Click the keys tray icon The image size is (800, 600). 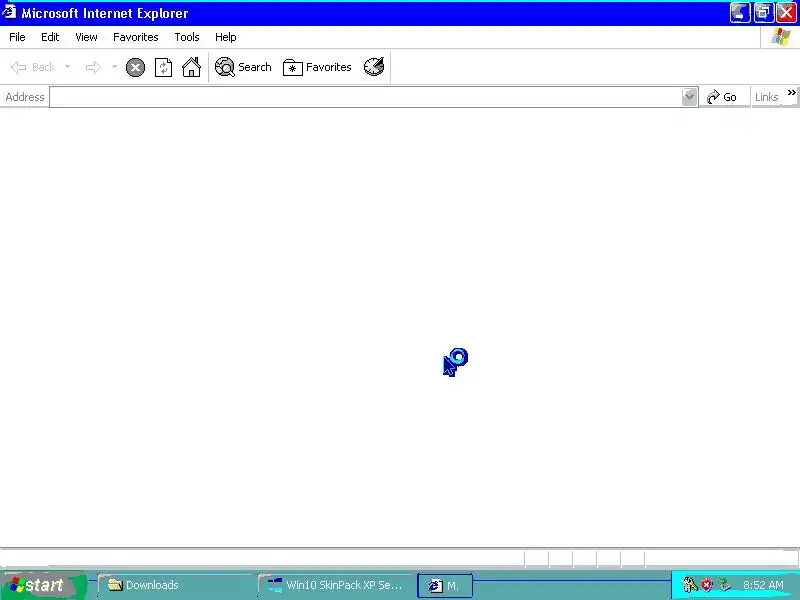(689, 584)
